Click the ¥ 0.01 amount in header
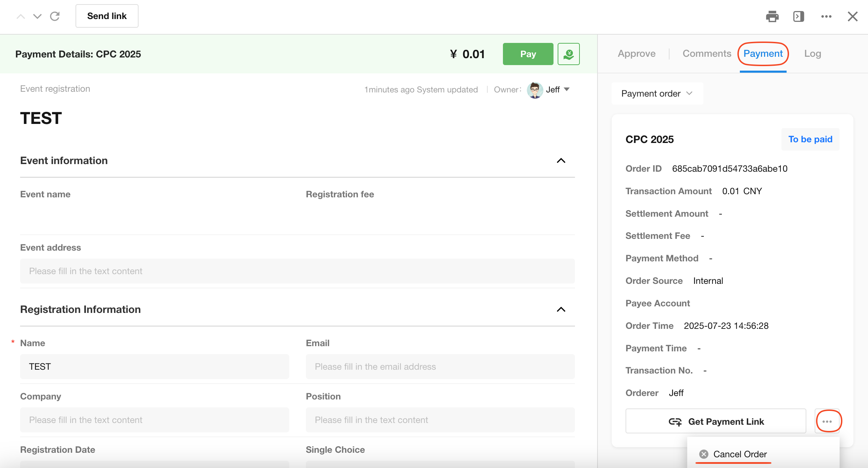868x468 pixels. point(467,54)
